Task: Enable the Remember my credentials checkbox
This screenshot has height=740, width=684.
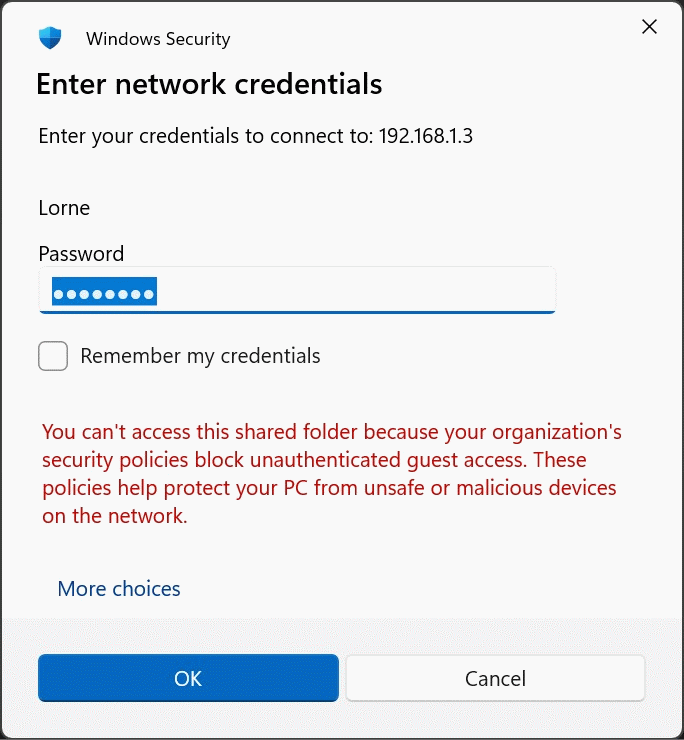Action: point(53,356)
